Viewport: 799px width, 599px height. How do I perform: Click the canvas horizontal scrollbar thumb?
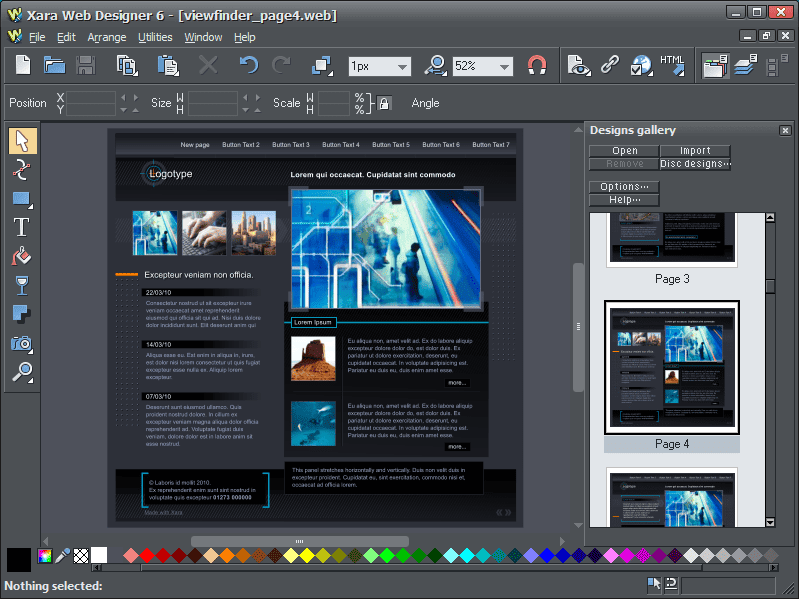pos(300,541)
